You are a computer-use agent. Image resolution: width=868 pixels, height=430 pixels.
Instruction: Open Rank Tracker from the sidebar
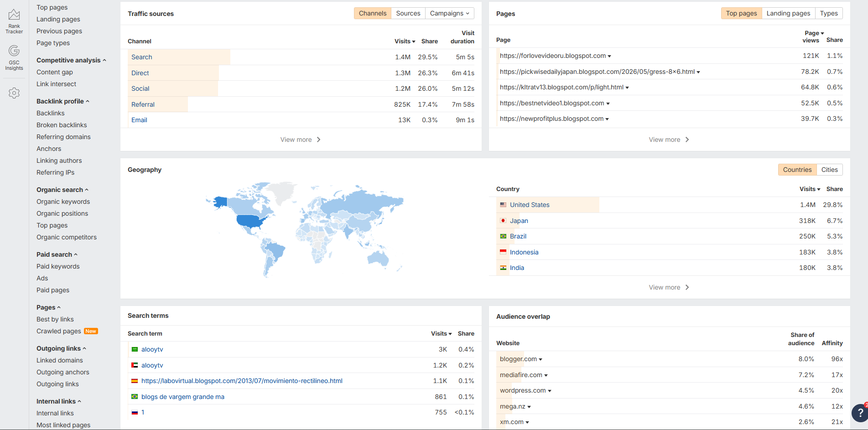click(x=14, y=21)
